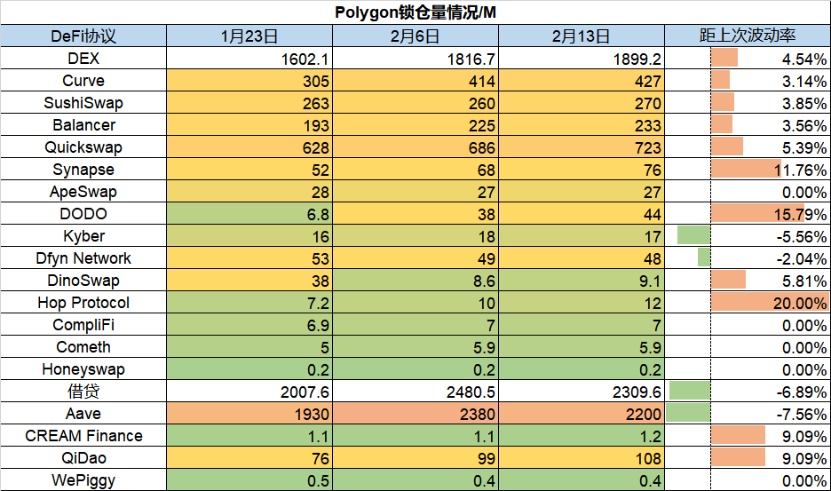This screenshot has width=831, height=491.
Task: Select QiDao's 2月6日 value 99
Action: coord(416,458)
